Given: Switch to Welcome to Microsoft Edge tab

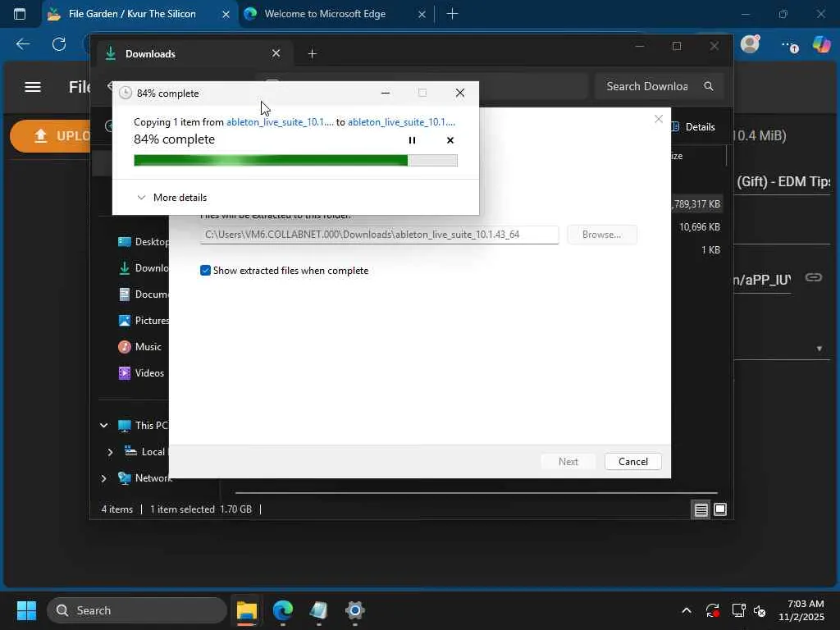Looking at the screenshot, I should [325, 14].
